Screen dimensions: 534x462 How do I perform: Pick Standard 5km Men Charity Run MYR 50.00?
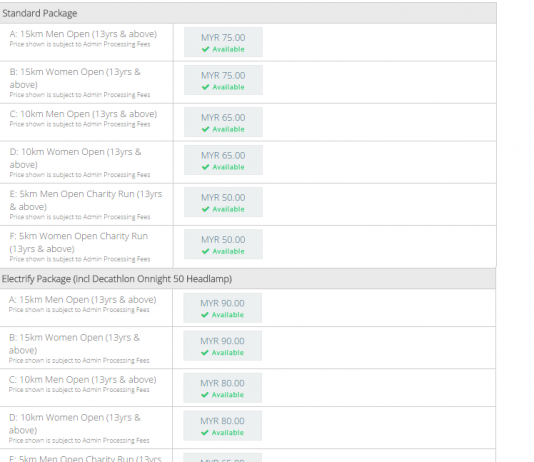point(223,202)
